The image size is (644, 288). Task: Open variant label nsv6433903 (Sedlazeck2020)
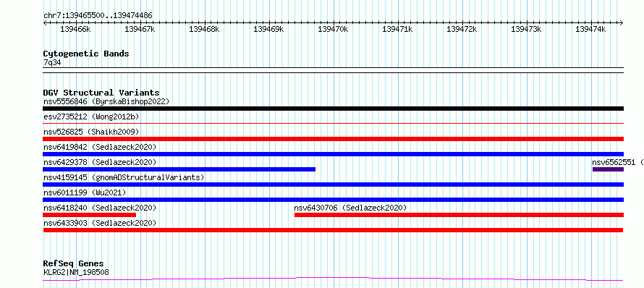tap(100, 223)
